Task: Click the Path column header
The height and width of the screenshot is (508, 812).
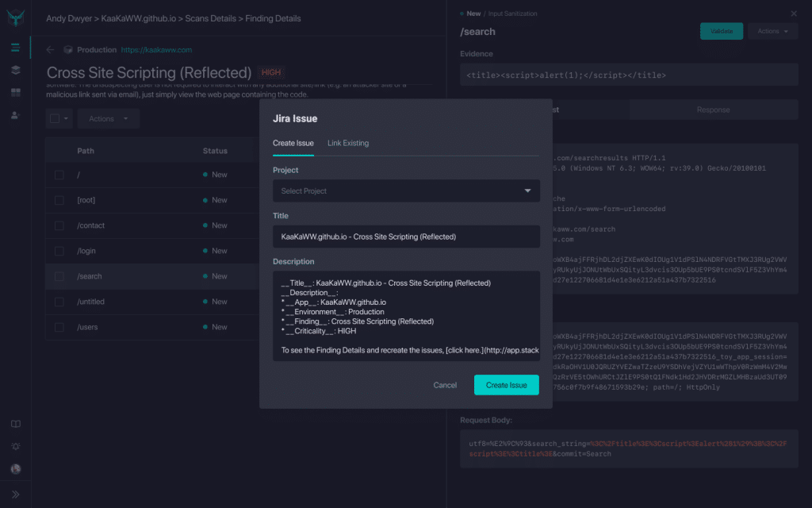Action: 86,151
